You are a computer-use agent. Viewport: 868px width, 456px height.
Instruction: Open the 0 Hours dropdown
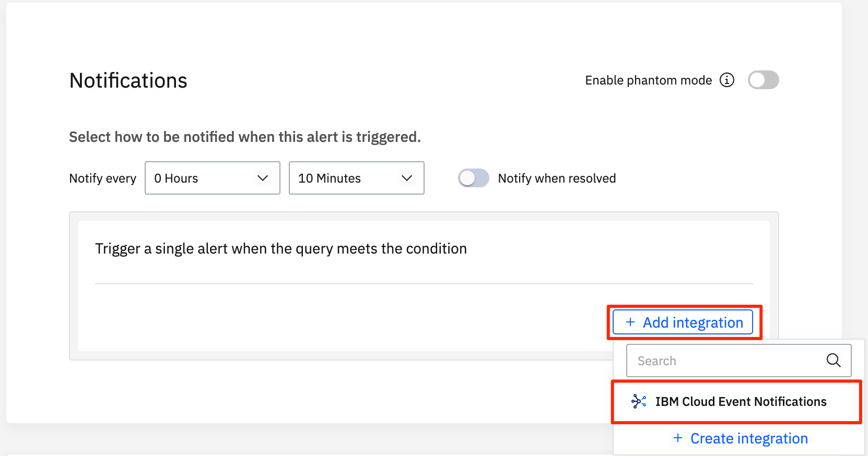click(212, 178)
